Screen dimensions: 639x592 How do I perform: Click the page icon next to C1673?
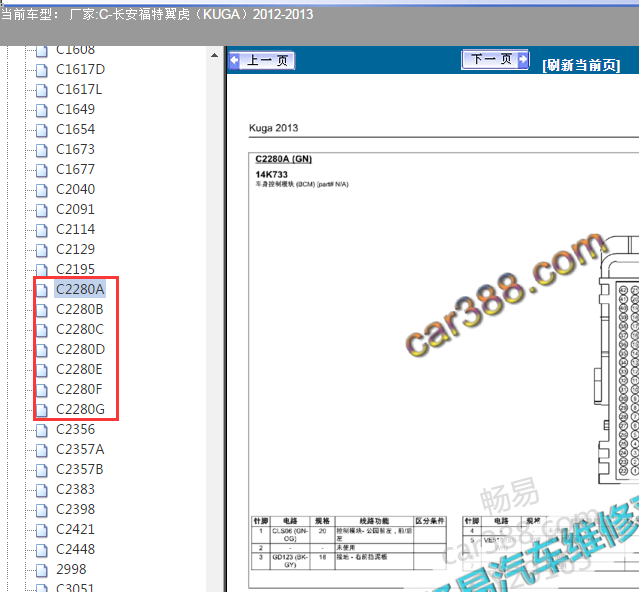pos(42,150)
